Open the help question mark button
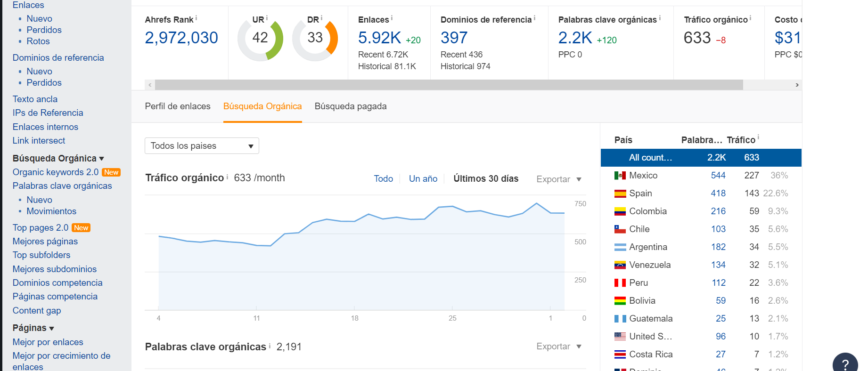The height and width of the screenshot is (371, 868). pyautogui.click(x=845, y=363)
